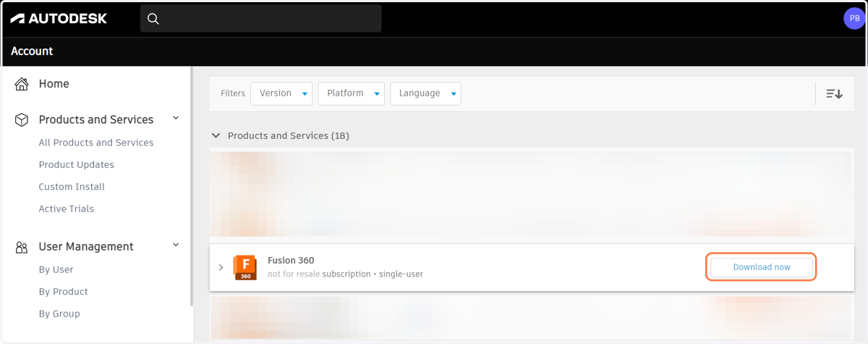Open By User management page
The image size is (868, 344).
[x=56, y=269]
